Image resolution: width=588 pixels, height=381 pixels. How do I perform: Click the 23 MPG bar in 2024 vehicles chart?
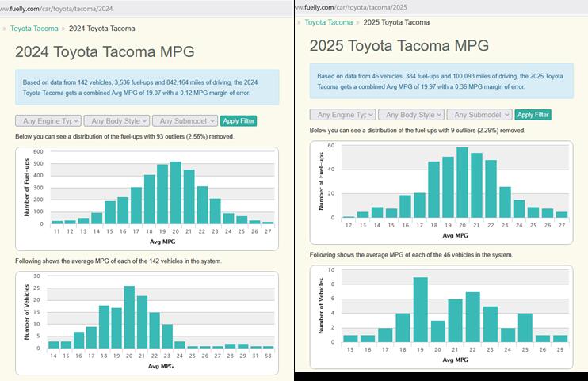pyautogui.click(x=167, y=337)
